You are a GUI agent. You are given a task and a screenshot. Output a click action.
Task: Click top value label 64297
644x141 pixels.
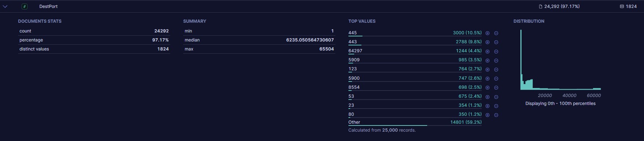355,51
